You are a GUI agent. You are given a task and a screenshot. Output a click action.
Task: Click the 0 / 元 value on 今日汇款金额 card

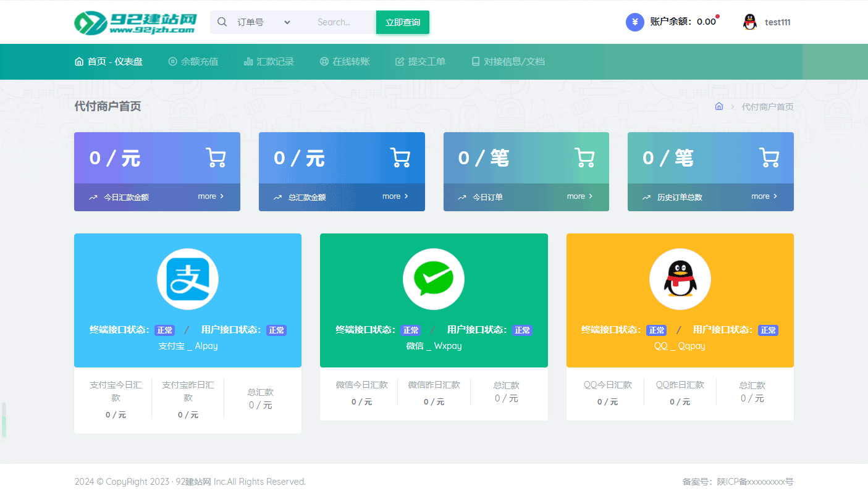[x=115, y=158]
